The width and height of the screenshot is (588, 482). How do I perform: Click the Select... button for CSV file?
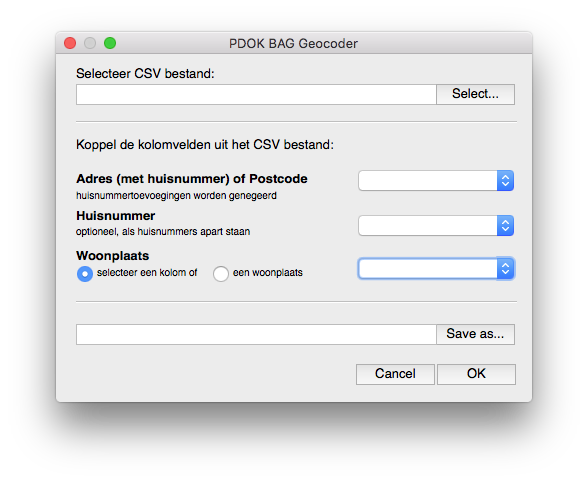(476, 94)
